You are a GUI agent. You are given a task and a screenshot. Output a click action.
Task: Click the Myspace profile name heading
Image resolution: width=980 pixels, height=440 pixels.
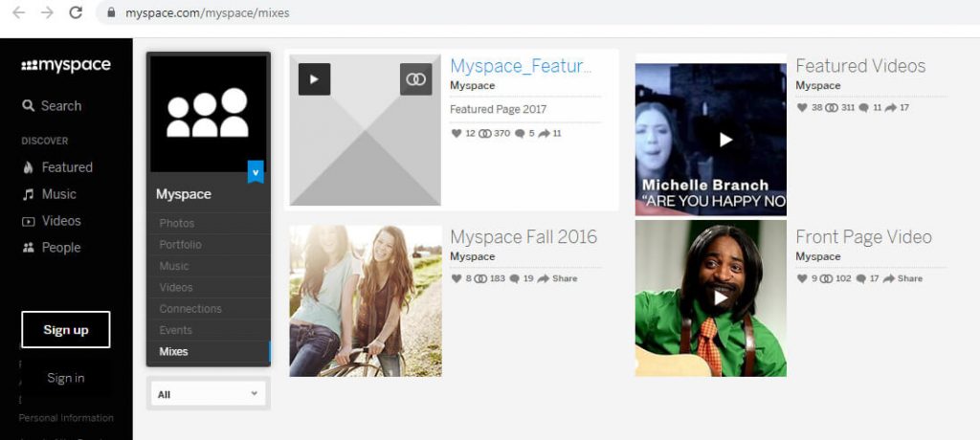click(x=184, y=194)
